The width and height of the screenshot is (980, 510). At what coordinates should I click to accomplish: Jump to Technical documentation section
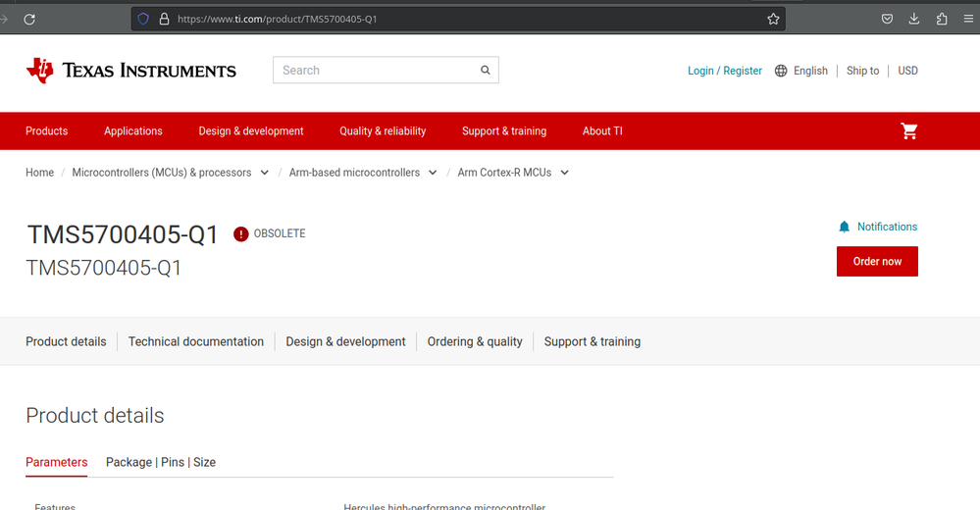(195, 342)
